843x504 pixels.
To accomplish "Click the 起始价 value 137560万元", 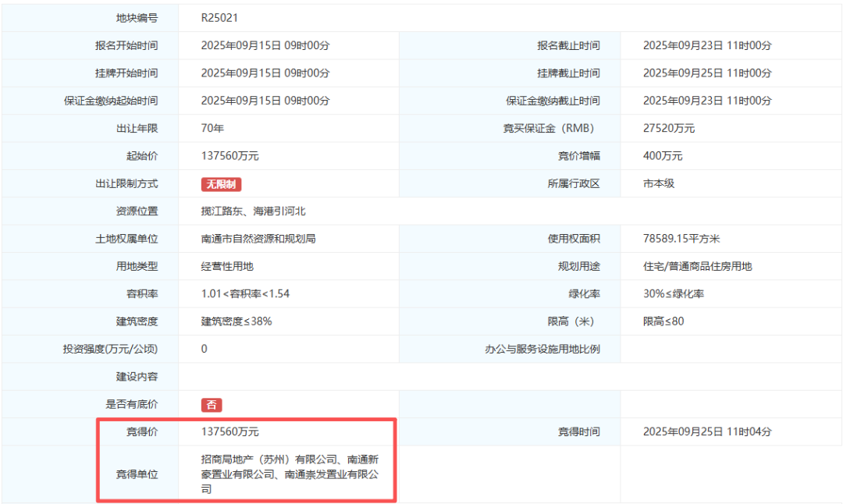I will click(230, 156).
